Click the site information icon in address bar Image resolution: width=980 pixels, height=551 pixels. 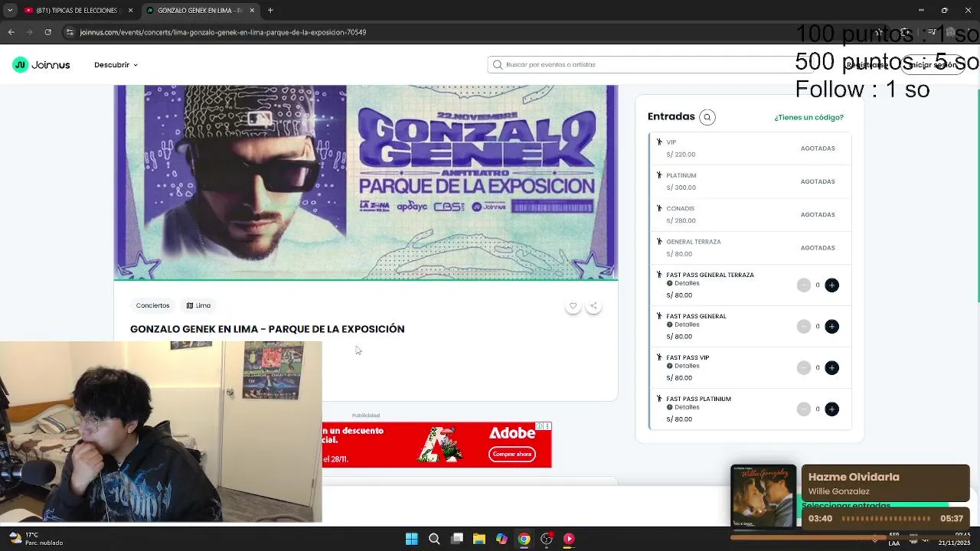70,32
